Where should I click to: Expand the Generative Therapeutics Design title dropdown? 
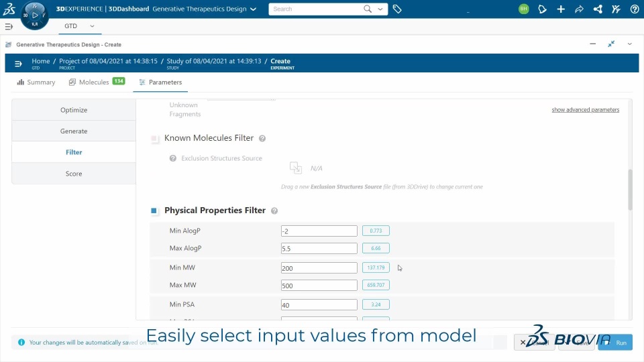click(x=253, y=9)
